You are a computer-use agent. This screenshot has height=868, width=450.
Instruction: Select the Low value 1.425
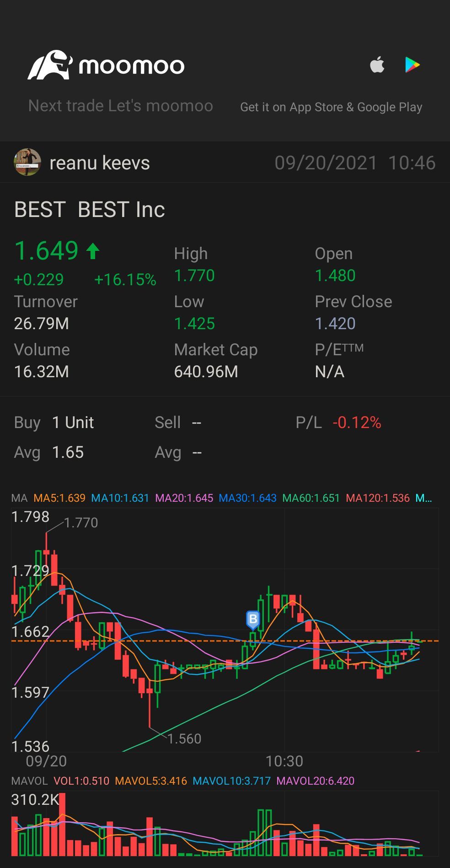coord(194,324)
